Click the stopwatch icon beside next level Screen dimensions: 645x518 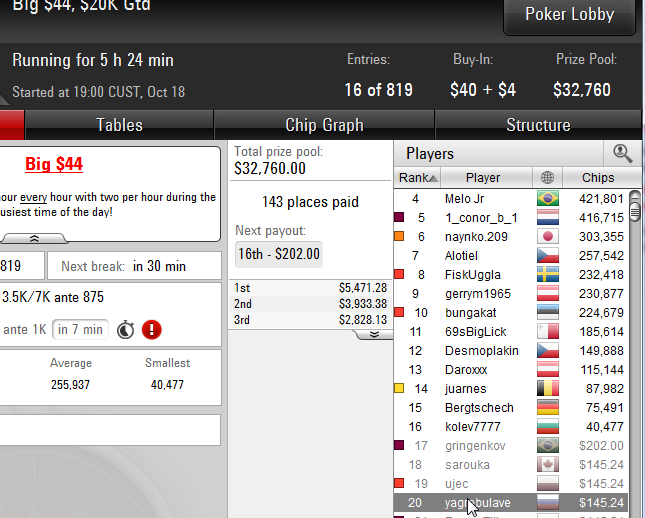point(125,330)
